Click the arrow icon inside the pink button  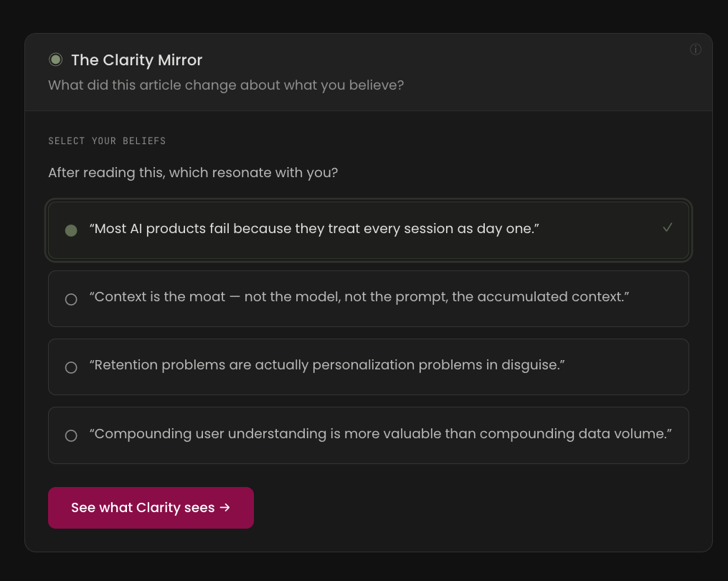(226, 507)
